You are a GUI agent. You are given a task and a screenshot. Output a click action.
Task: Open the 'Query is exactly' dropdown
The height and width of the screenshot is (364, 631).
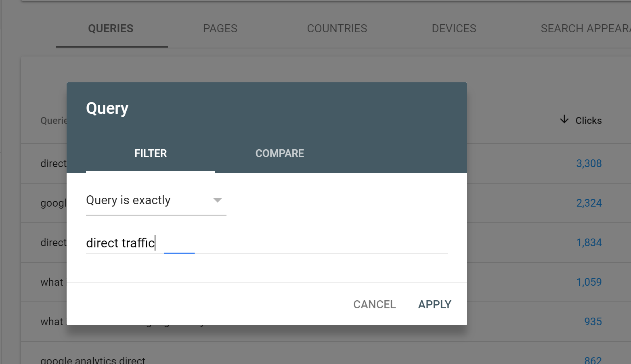[156, 200]
